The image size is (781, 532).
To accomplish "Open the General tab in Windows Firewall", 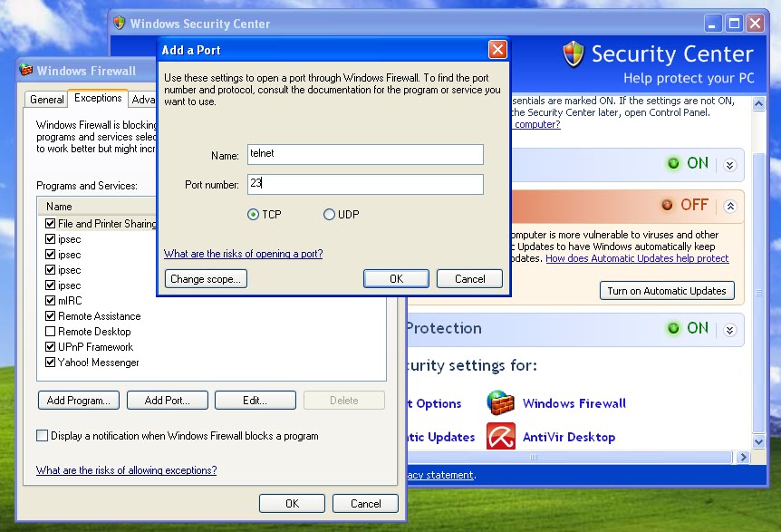I will click(x=46, y=99).
